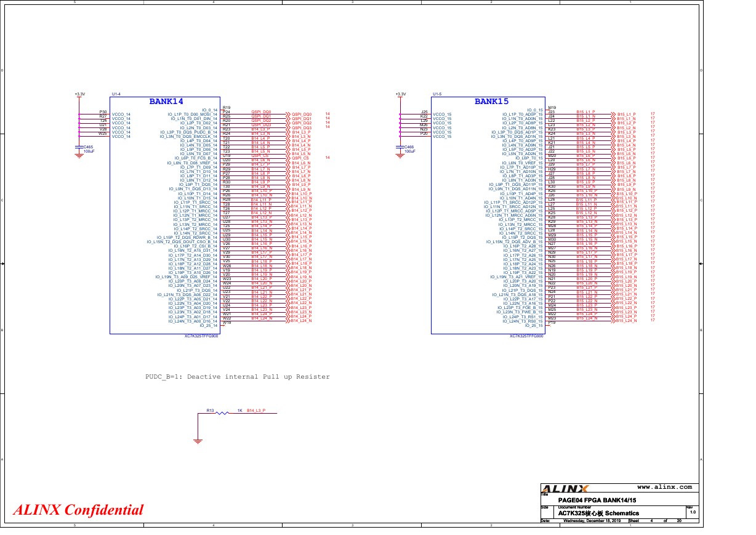This screenshot has height=535, width=756.
Task: Click the XC7K325TFFG900 part label under BANK14
Action: [x=201, y=336]
